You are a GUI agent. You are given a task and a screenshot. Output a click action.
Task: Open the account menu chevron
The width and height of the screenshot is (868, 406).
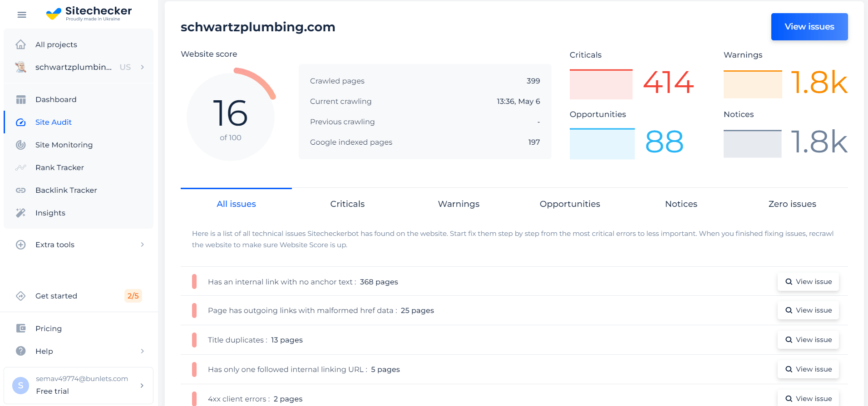pos(142,386)
